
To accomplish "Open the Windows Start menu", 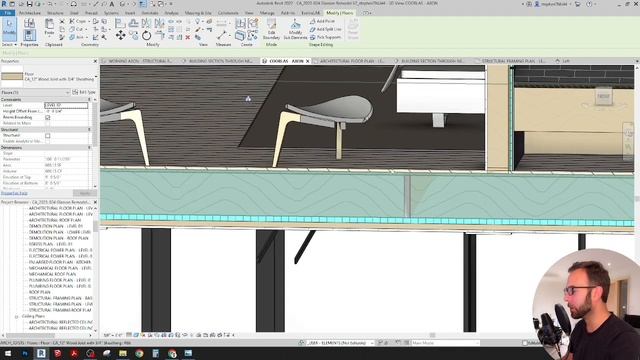I will 8,353.
